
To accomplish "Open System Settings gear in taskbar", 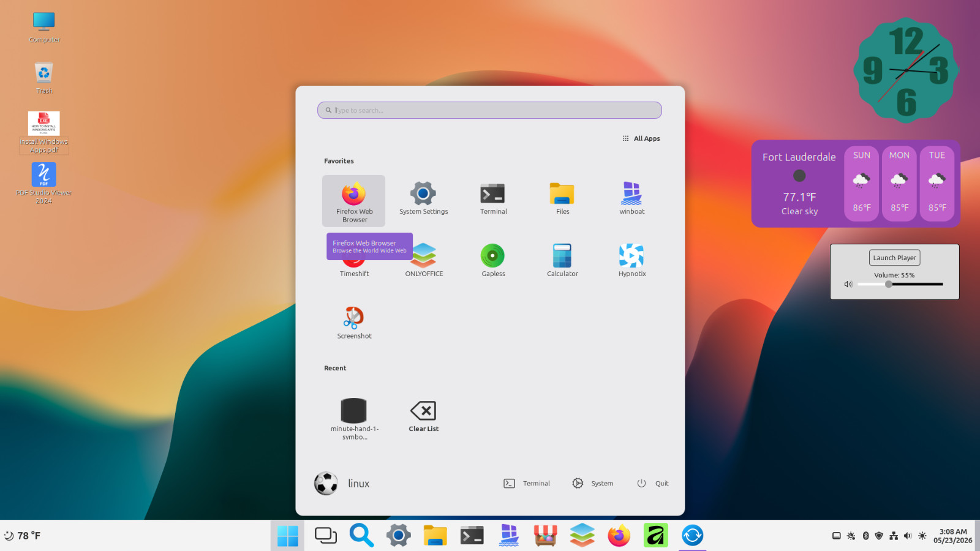I will (398, 536).
